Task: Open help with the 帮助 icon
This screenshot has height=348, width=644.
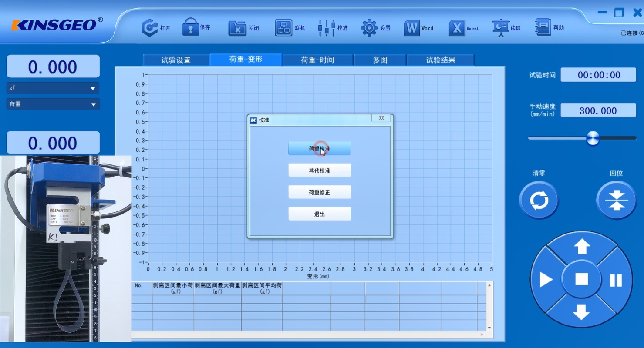Action: click(543, 27)
